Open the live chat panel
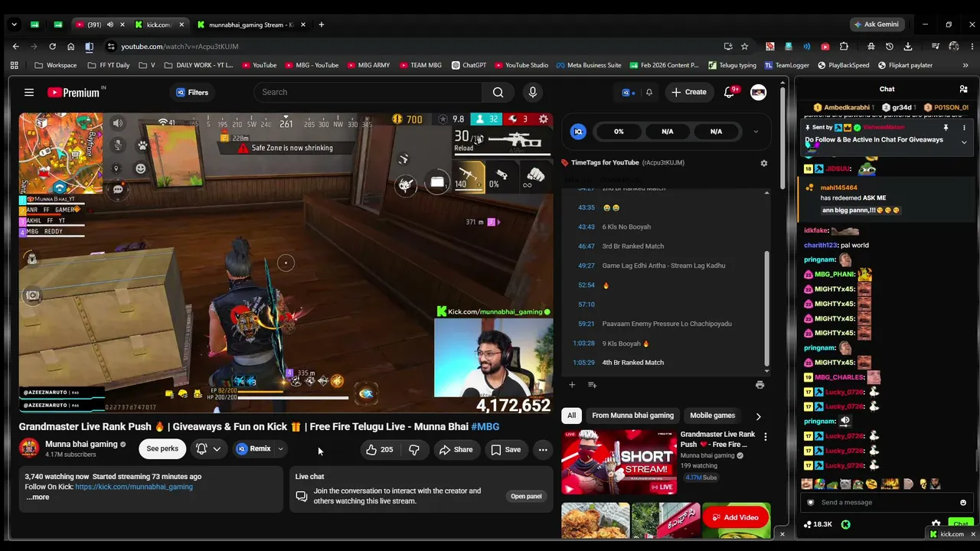Viewport: 980px width, 551px height. (526, 496)
